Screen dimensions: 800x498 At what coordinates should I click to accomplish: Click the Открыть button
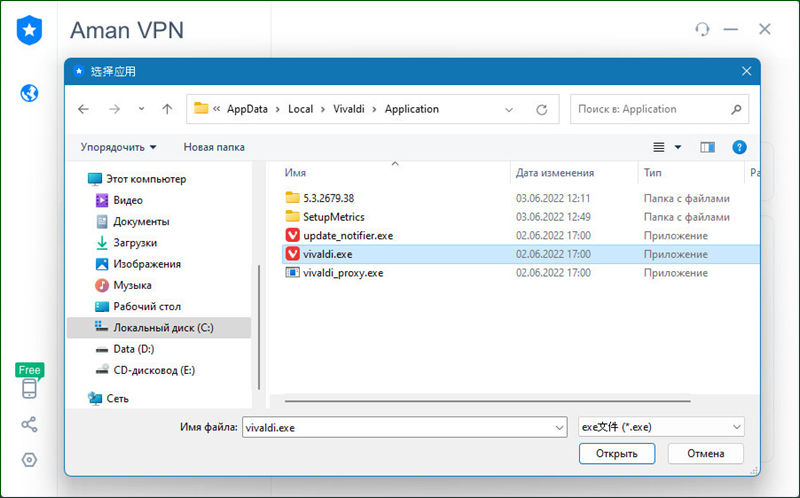pos(617,453)
